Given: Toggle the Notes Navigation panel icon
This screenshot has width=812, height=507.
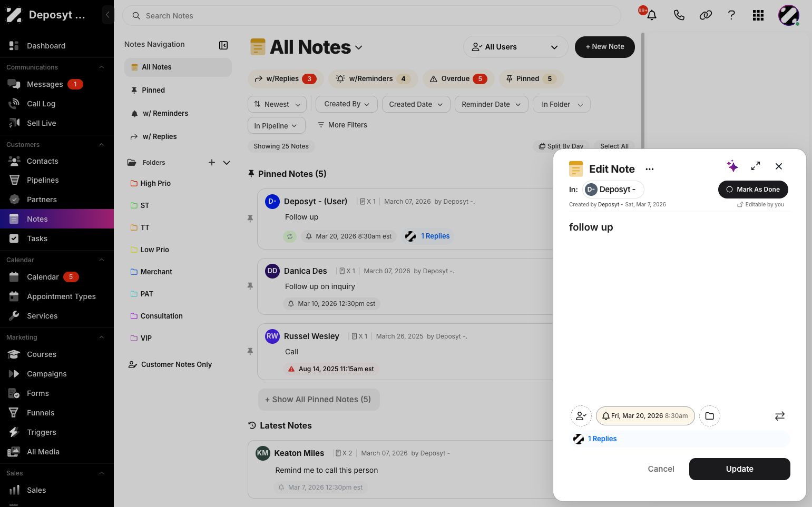Looking at the screenshot, I should coord(223,45).
